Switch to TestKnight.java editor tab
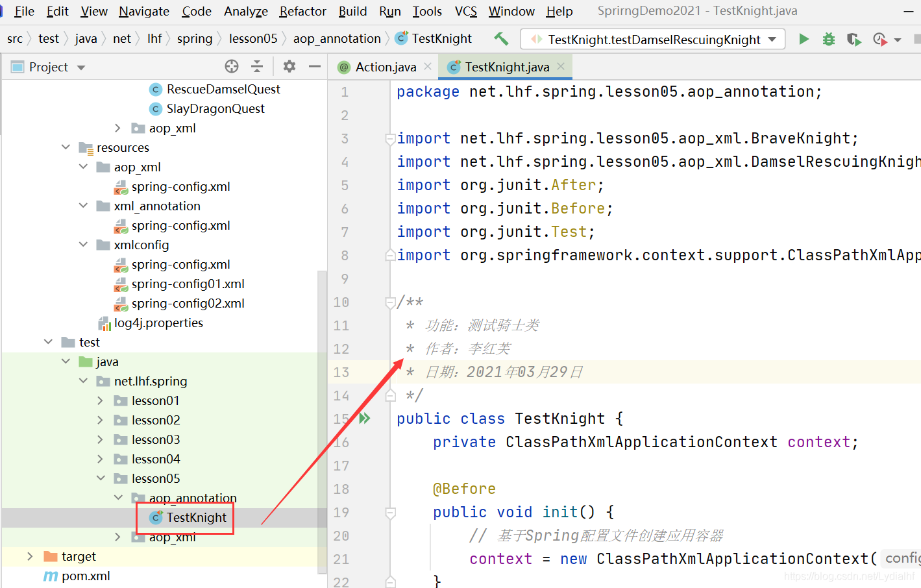The width and height of the screenshot is (921, 588). click(x=507, y=67)
